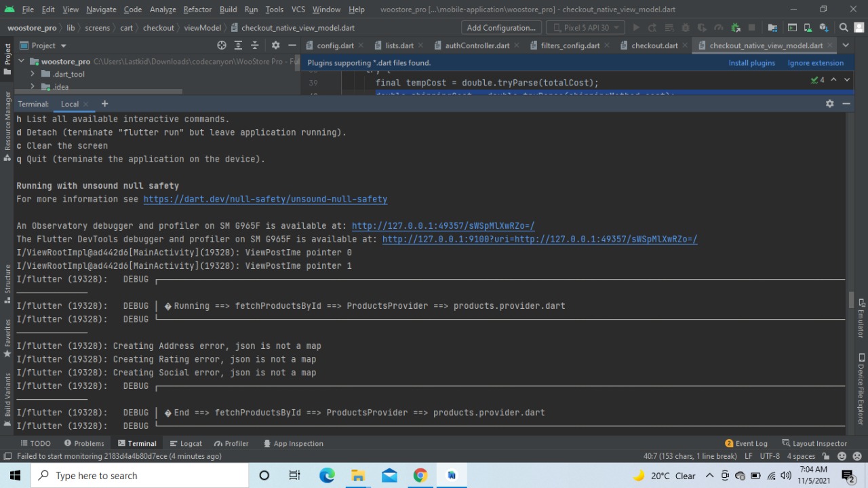The height and width of the screenshot is (488, 868).
Task: Open the VCS menu
Action: pyautogui.click(x=298, y=10)
